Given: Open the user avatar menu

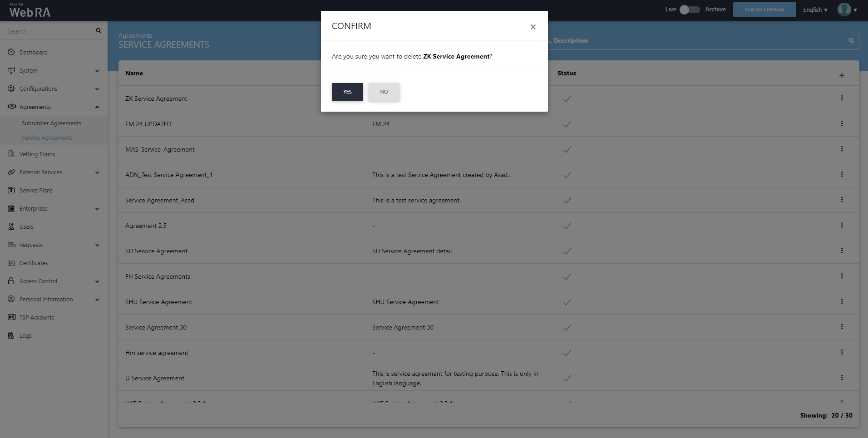Looking at the screenshot, I should click(x=847, y=10).
